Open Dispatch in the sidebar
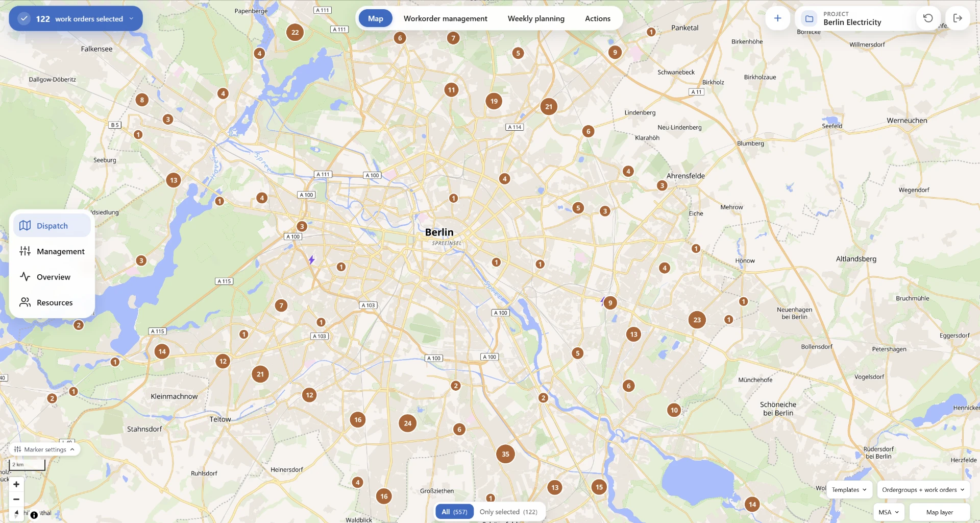This screenshot has width=980, height=523. pos(52,226)
